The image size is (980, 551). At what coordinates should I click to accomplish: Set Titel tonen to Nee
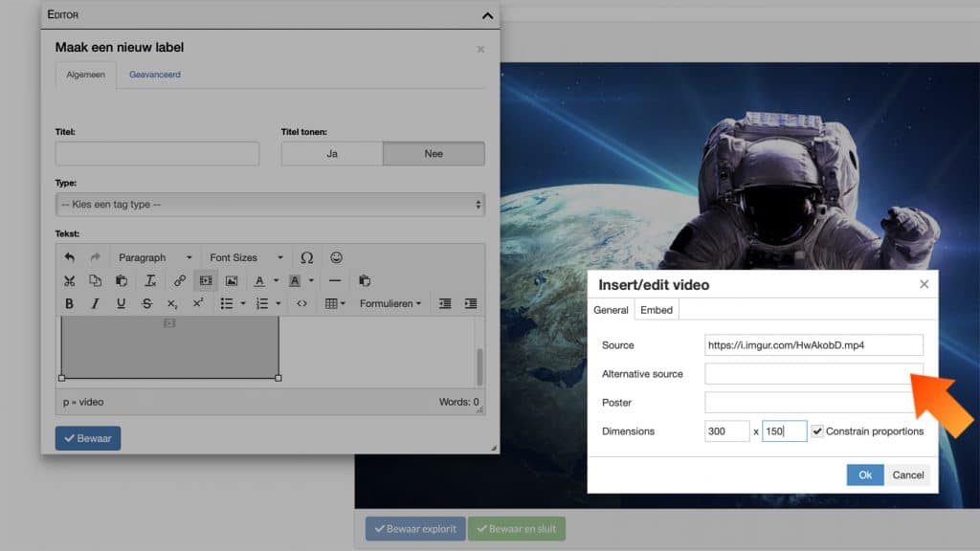pyautogui.click(x=434, y=154)
